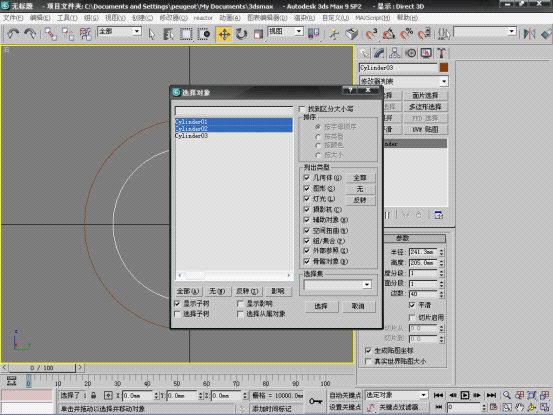Activate the Select and Scale tool
Screen dimensions: 553x415
click(x=259, y=34)
